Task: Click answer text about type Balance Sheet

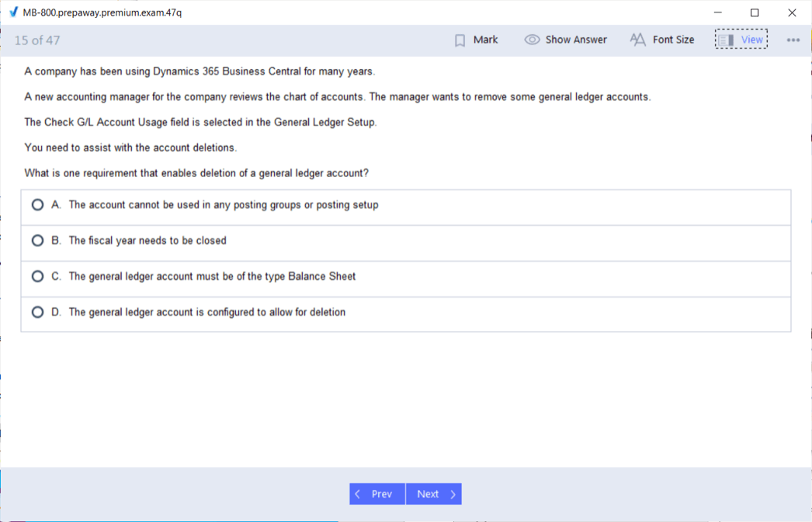Action: [213, 277]
